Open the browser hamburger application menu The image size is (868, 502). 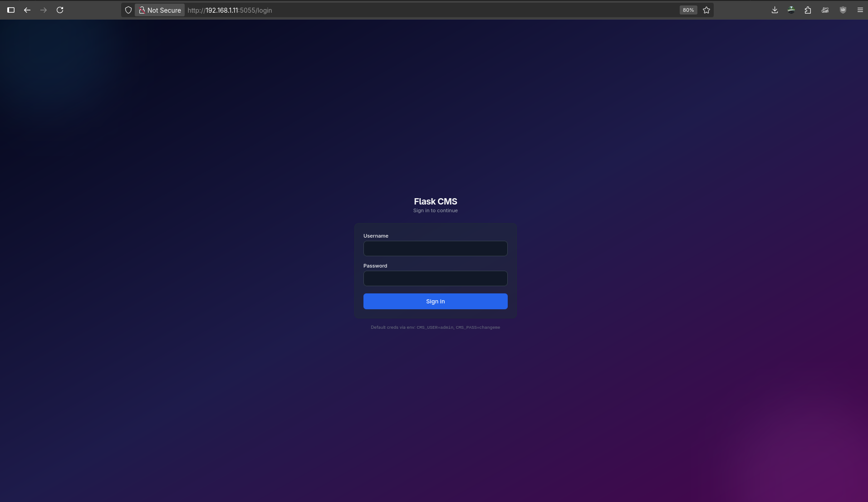860,10
